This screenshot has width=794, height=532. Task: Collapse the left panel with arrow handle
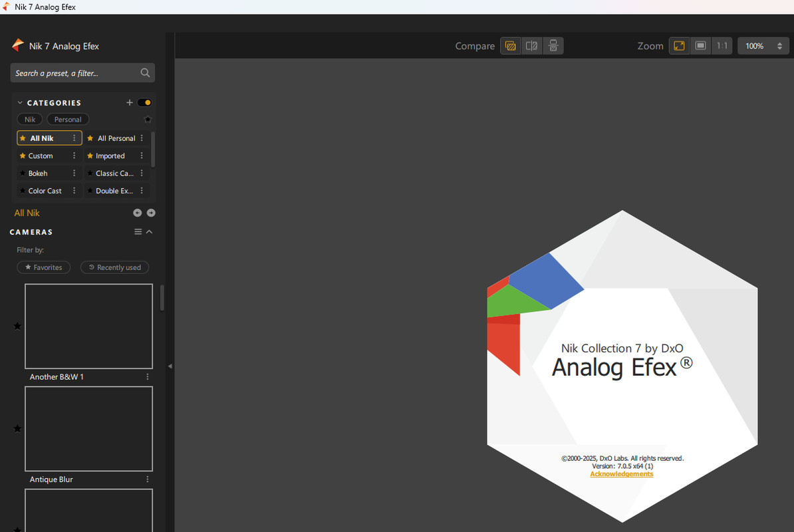click(170, 366)
